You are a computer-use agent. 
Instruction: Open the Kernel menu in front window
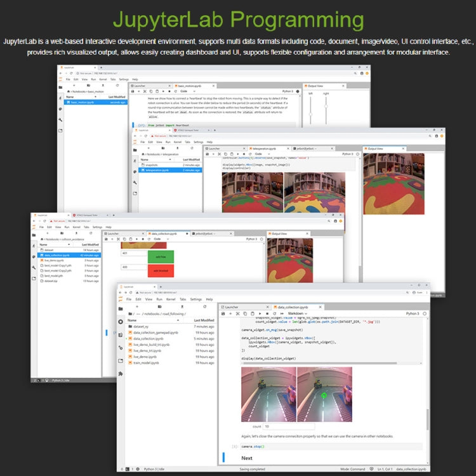(171, 299)
